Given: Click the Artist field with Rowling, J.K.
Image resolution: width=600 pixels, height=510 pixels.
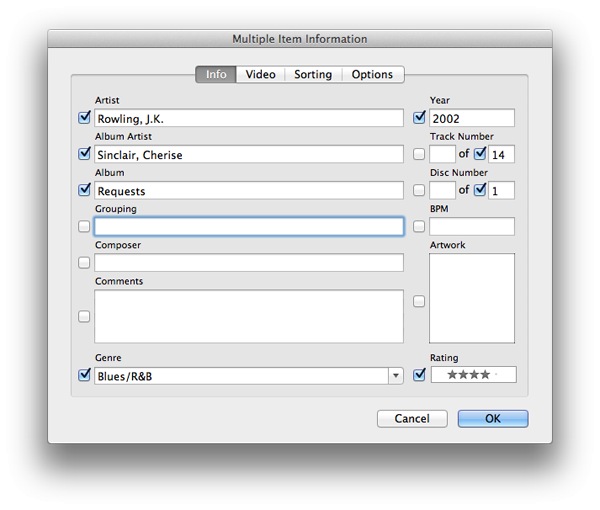Looking at the screenshot, I should [249, 118].
